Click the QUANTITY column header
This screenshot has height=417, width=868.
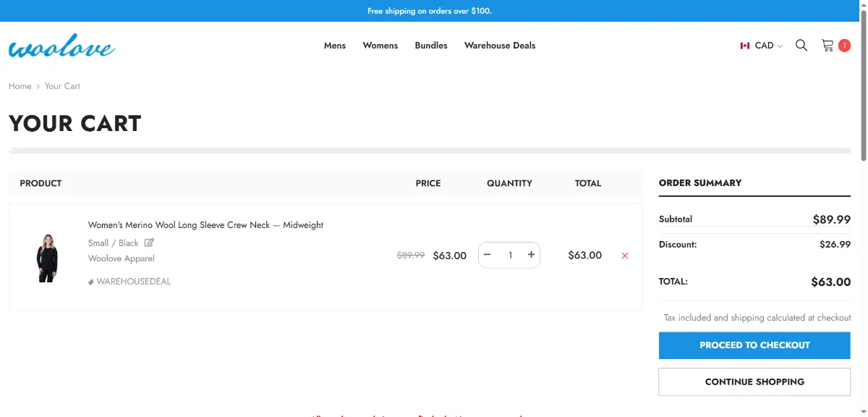[509, 183]
